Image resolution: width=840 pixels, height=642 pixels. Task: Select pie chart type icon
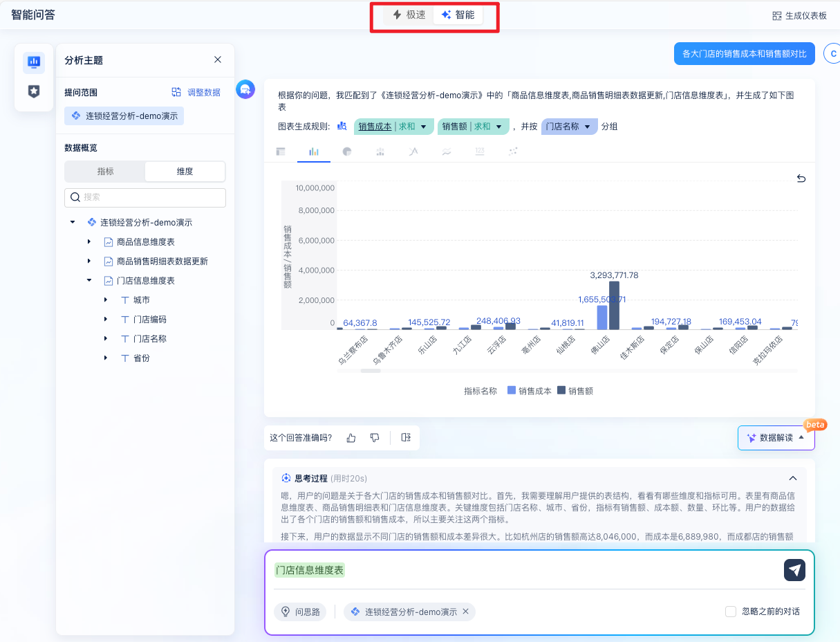point(347,152)
